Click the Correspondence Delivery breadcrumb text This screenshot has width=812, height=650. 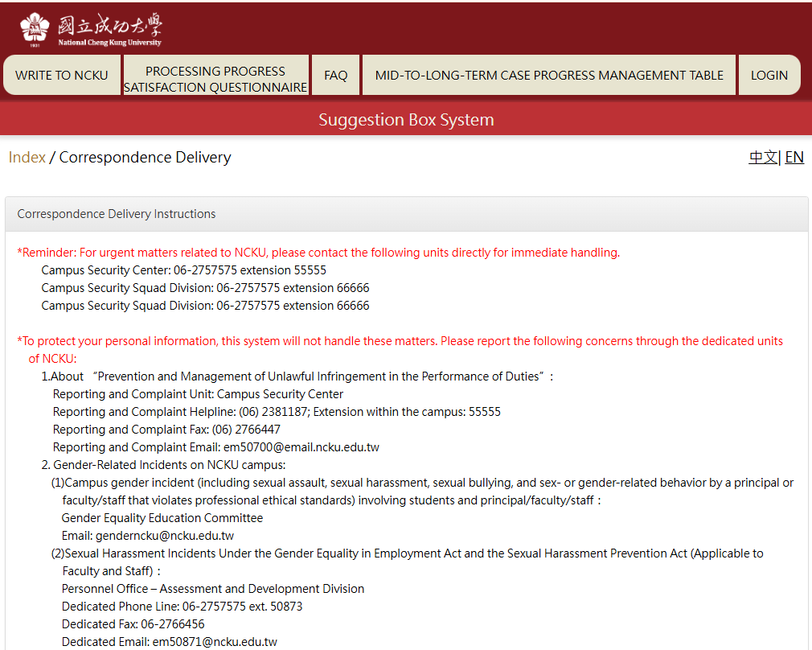(145, 157)
